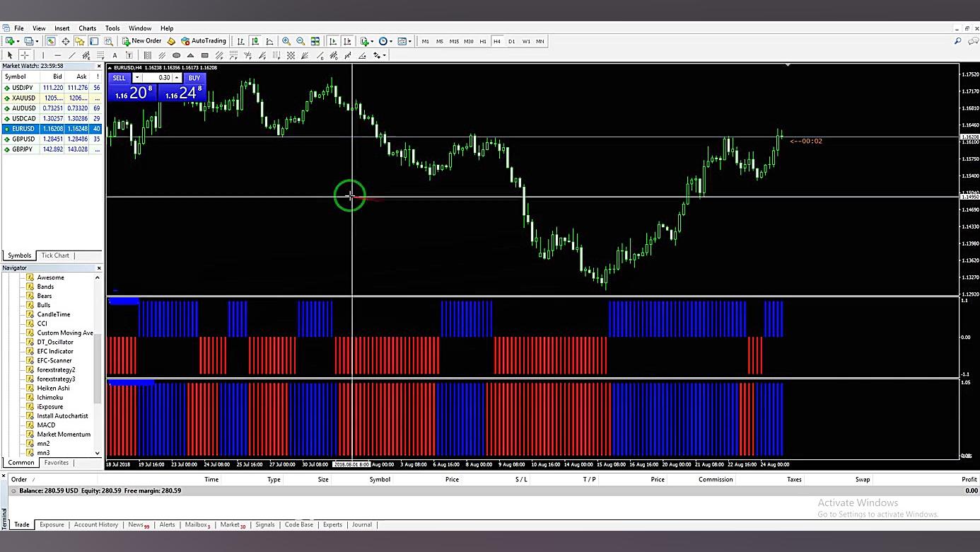Open the Signals tab in Terminal
Viewport: 980px width, 552px height.
(265, 524)
